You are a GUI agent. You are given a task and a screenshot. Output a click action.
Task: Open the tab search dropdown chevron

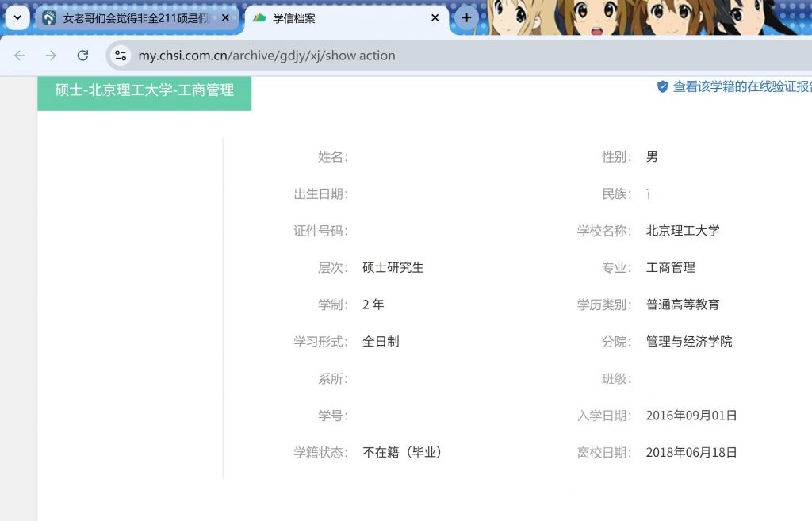tap(16, 17)
